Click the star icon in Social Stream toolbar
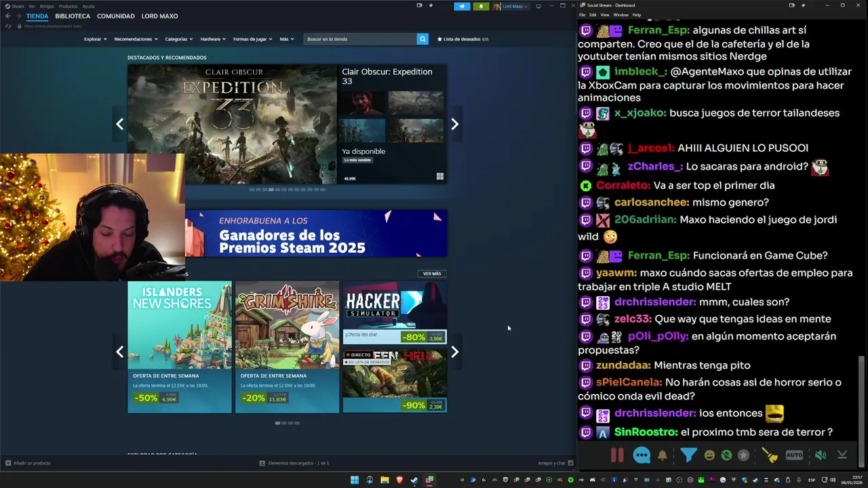Screen dimensions: 868x488 (744, 455)
